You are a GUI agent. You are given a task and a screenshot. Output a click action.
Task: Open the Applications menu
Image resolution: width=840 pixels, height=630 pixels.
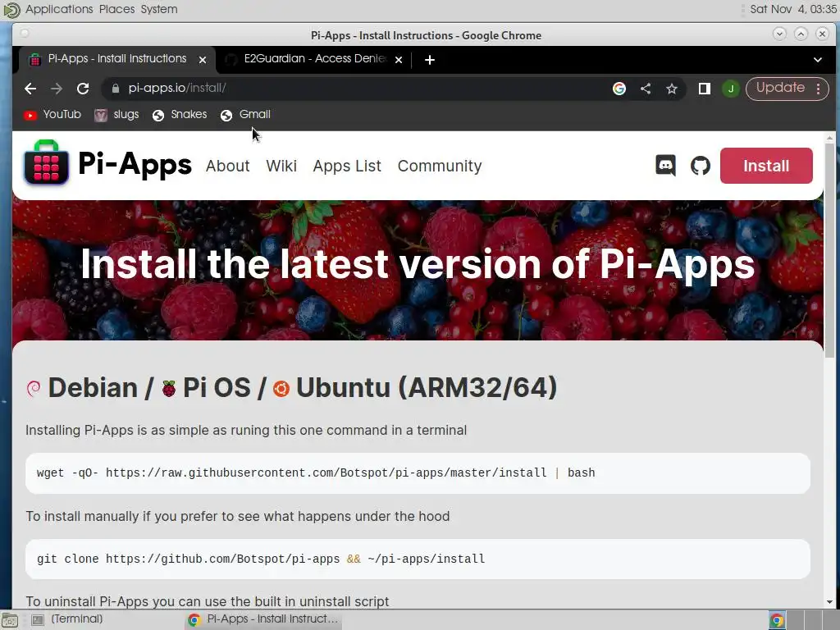point(59,9)
